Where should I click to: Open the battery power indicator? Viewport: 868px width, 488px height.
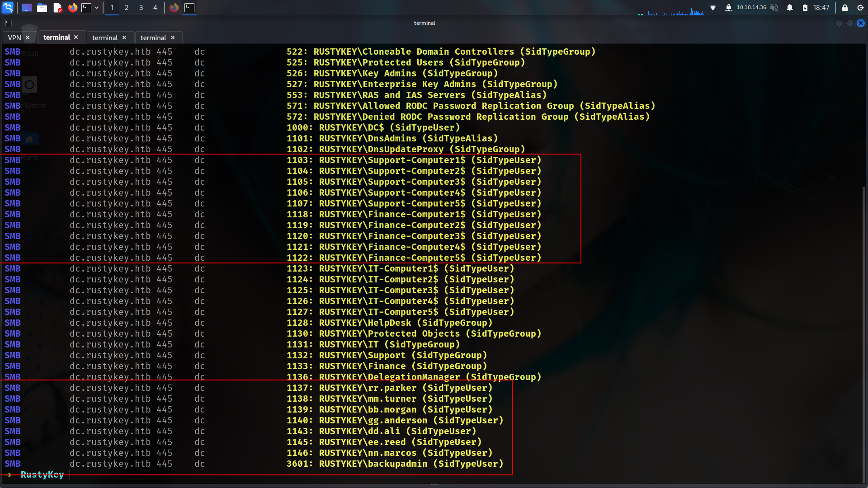pos(805,8)
